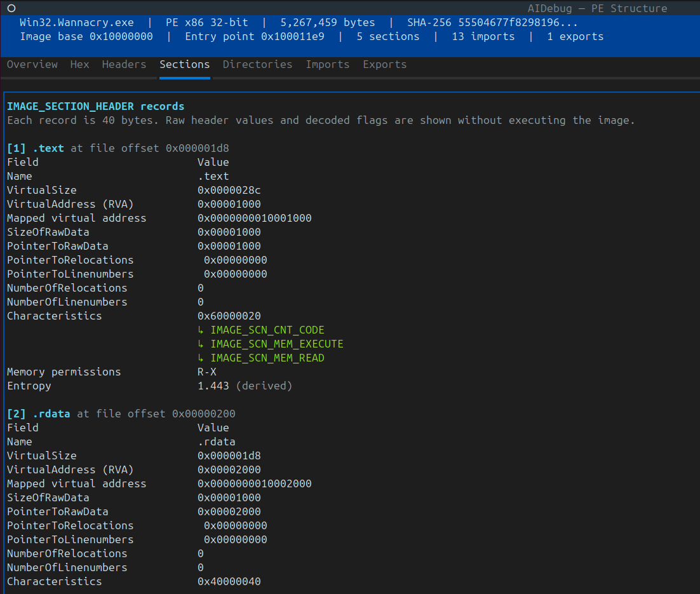This screenshot has width=700, height=594.
Task: Click the Win32.Wannacry.exe file name
Action: tap(77, 23)
